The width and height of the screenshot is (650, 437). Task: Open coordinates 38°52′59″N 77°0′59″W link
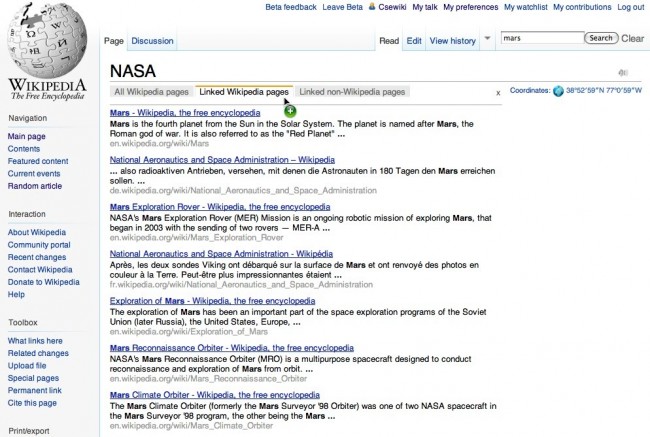tap(604, 90)
